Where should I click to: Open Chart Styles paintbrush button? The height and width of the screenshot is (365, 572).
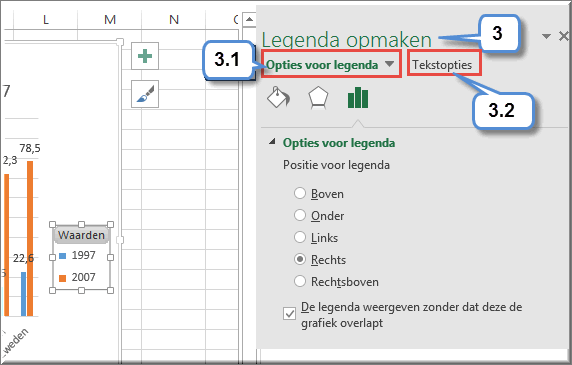click(145, 94)
